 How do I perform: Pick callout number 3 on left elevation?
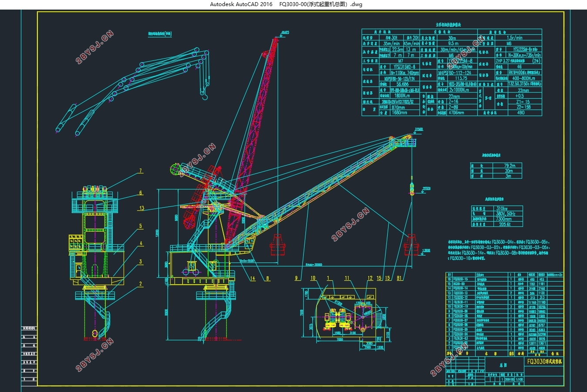pos(141,262)
